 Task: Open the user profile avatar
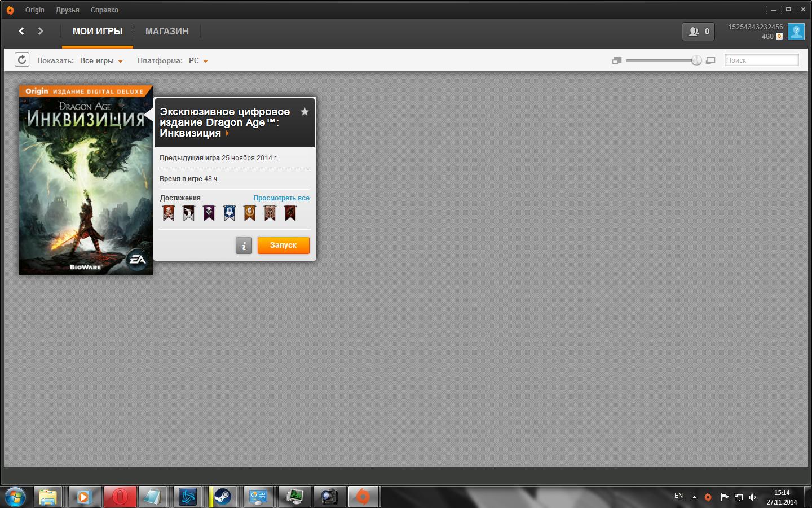pos(796,32)
